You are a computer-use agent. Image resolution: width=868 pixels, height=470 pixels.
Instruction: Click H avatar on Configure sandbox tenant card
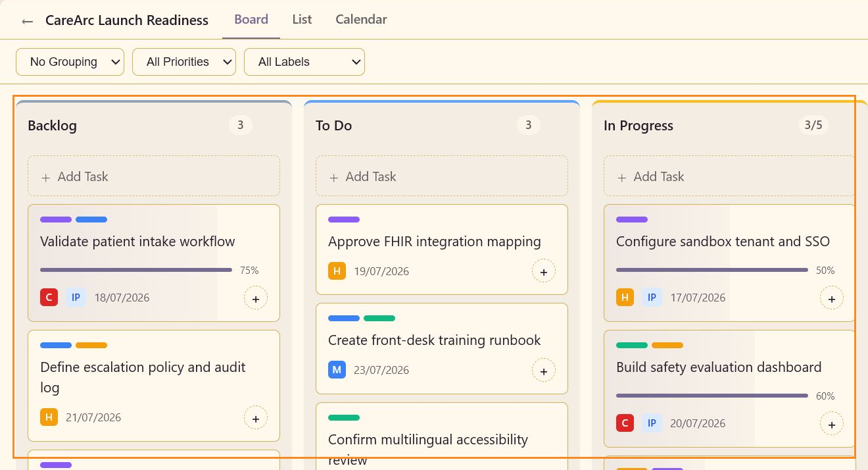[625, 298]
